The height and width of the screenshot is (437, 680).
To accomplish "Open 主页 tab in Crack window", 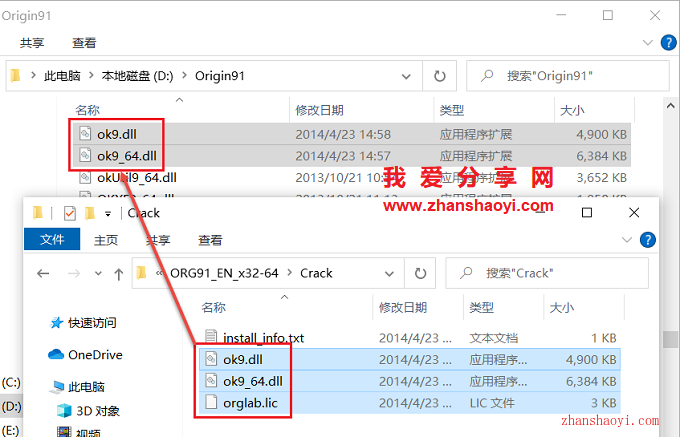I will pos(106,240).
